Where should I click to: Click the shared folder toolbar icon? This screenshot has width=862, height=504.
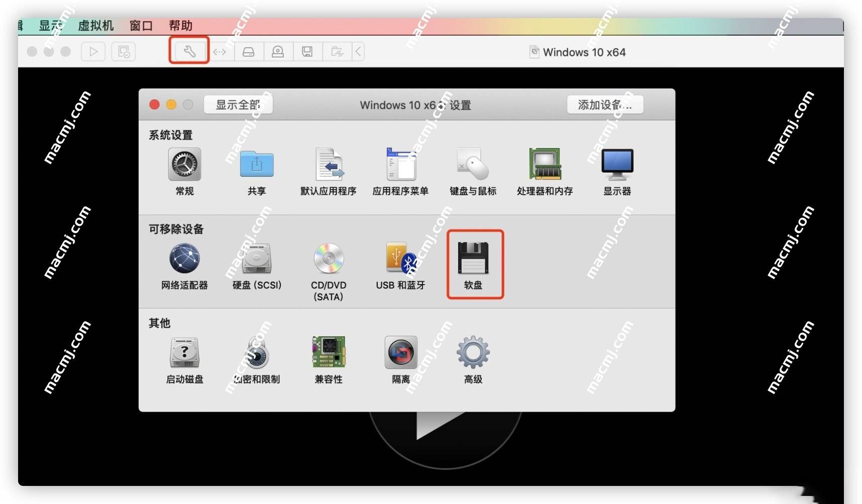(x=337, y=51)
